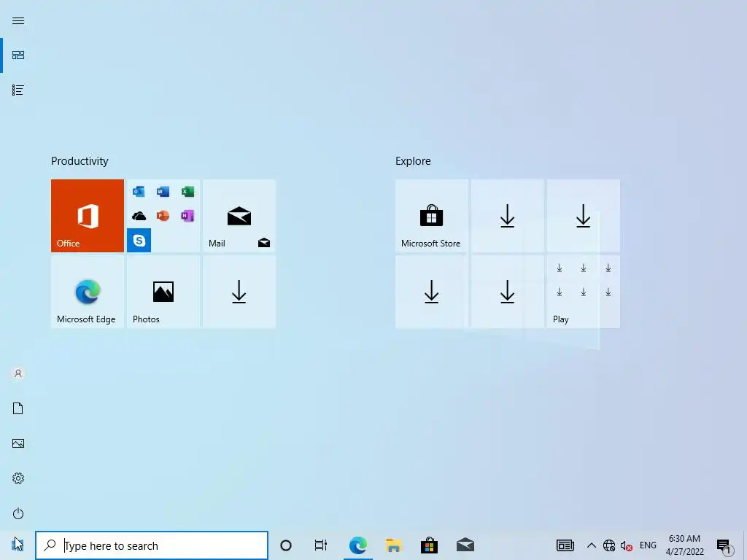Open the Play folder tile
747x560 pixels.
[584, 292]
